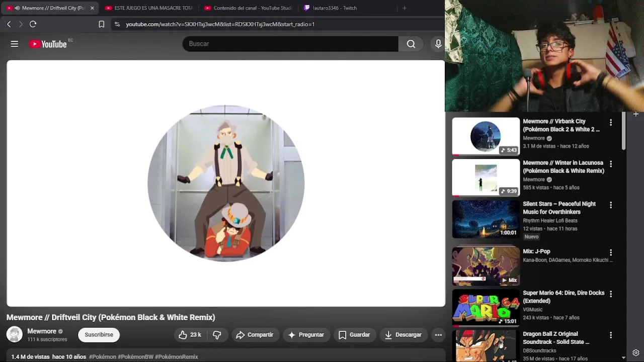This screenshot has height=362, width=644.
Task: Save video with Guardar button
Action: [354, 335]
